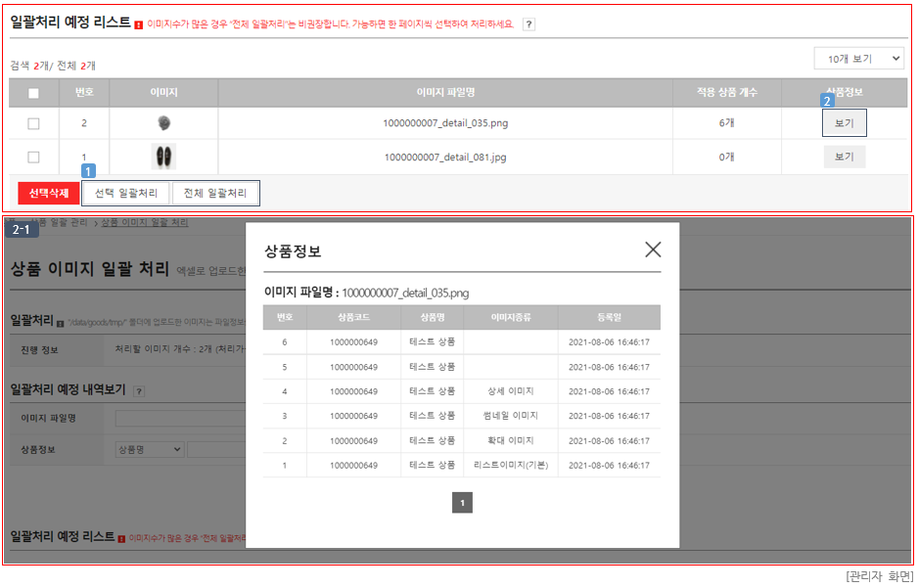
Task: Click the 상품명 column header in the popup
Action: click(432, 317)
